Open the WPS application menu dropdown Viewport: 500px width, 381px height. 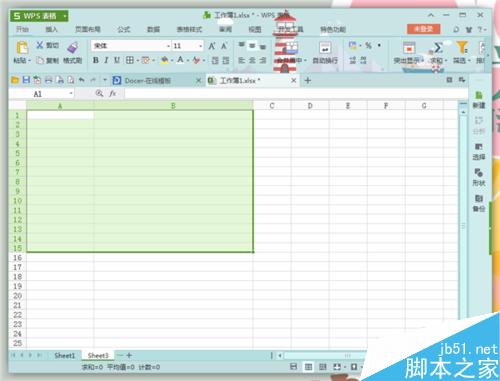pyautogui.click(x=65, y=16)
